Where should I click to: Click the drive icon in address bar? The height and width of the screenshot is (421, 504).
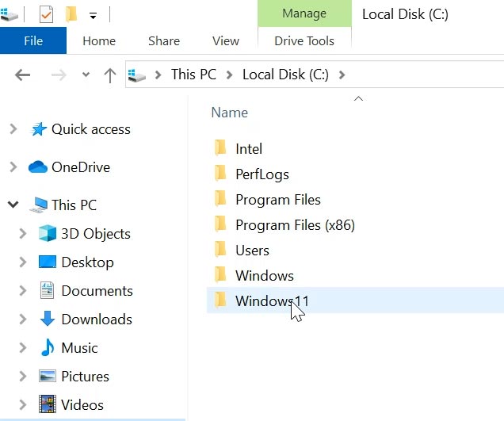click(x=136, y=75)
